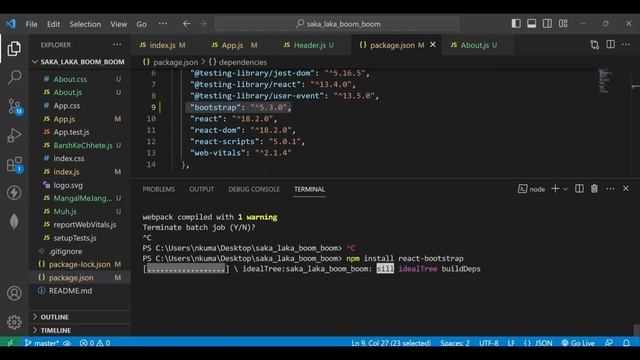Kill terminal with trash icon
The image size is (640, 360).
tap(594, 189)
